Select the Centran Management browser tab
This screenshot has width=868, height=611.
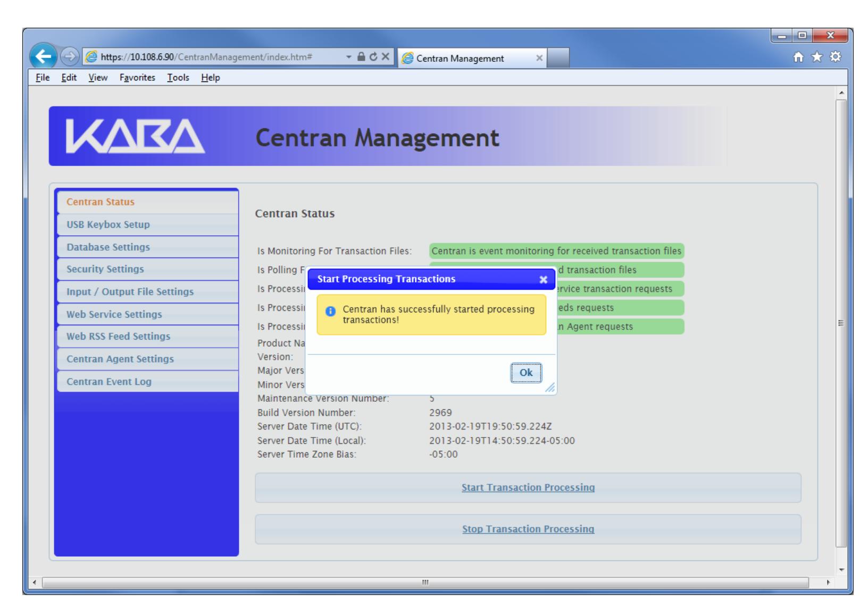click(x=472, y=58)
